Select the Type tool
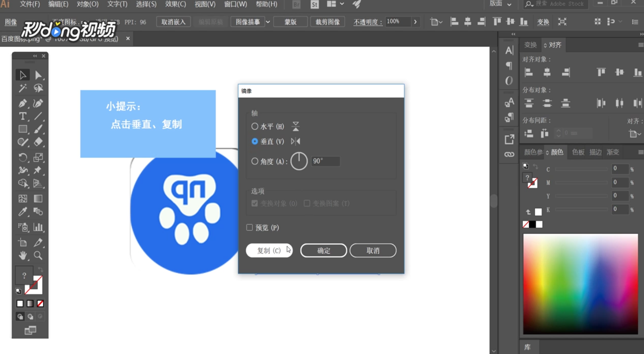The height and width of the screenshot is (354, 644). tap(23, 116)
